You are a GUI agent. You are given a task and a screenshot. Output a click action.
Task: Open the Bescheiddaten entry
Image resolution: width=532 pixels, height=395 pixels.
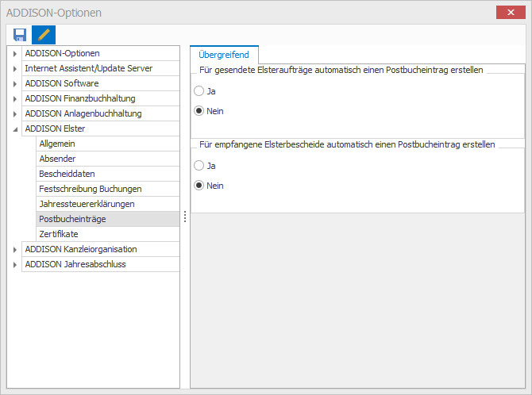[x=107, y=174]
